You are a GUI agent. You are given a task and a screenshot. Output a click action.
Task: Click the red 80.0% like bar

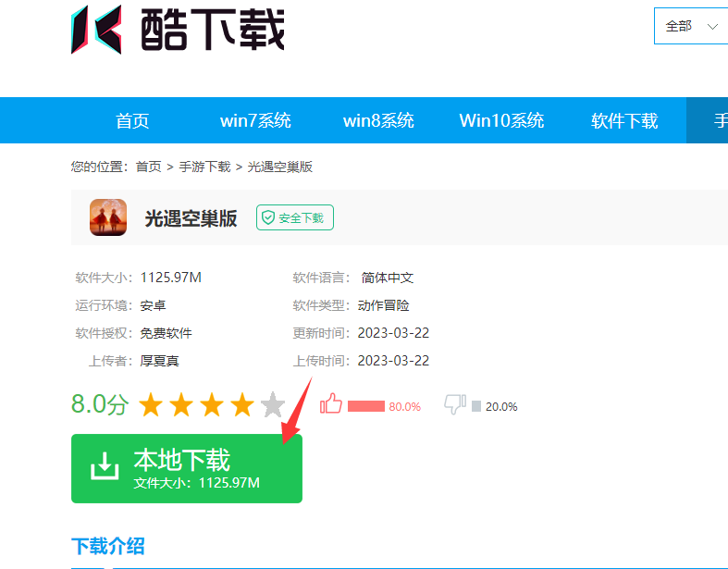click(366, 406)
